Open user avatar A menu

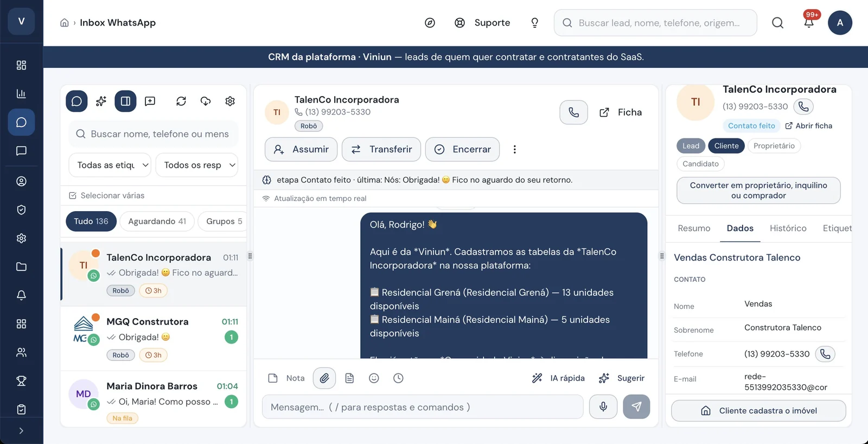tap(840, 23)
